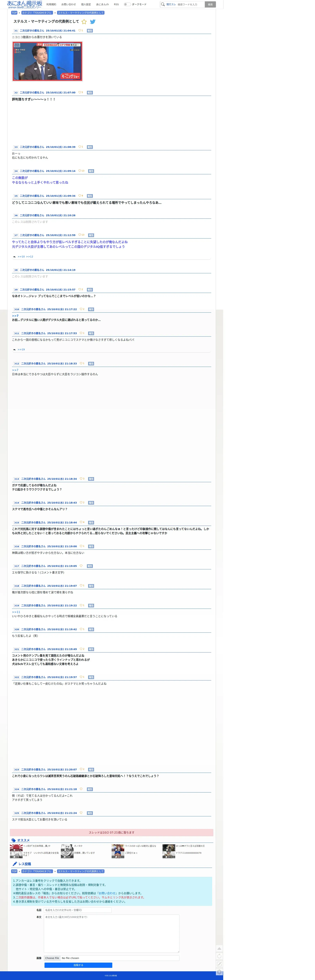Open the 利用規約 menu item

pyautogui.click(x=51, y=5)
